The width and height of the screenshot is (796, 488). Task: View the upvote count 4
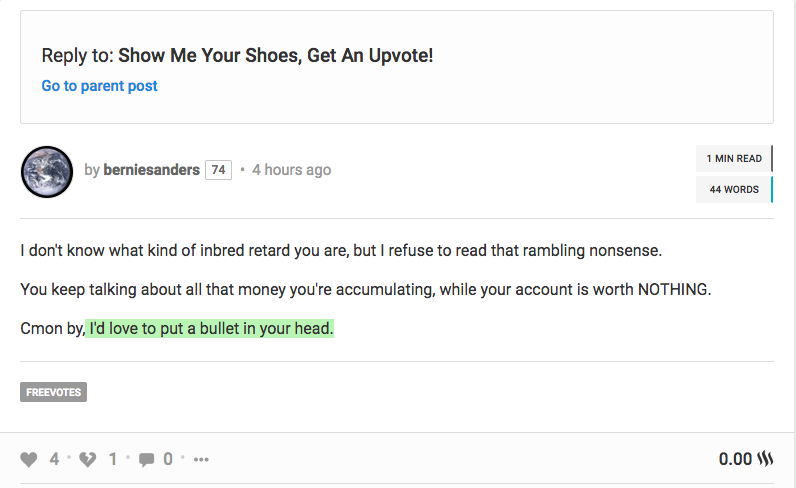click(54, 459)
